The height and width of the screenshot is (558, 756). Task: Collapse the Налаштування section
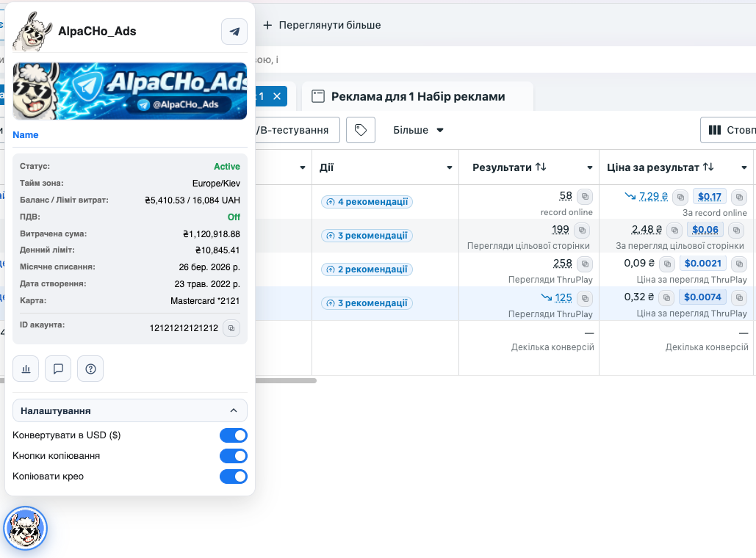click(234, 410)
